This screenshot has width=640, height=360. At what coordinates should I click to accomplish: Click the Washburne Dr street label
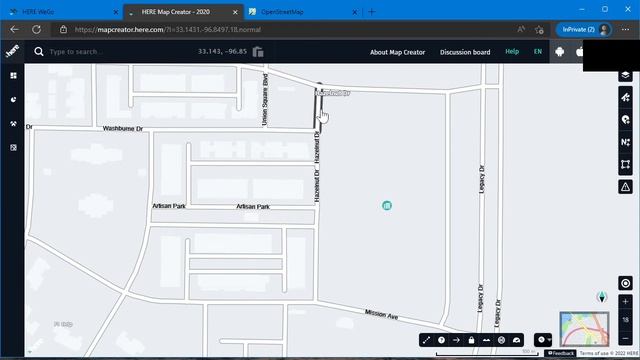(x=123, y=129)
